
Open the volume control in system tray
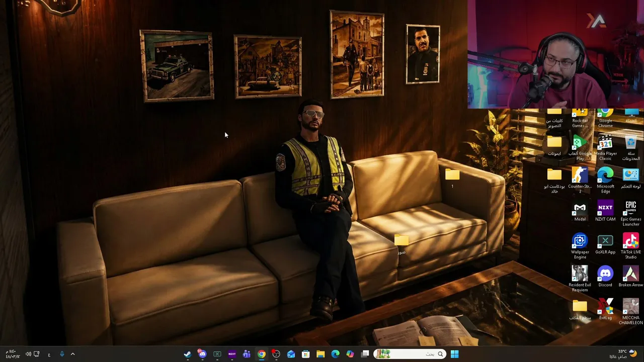[28, 354]
